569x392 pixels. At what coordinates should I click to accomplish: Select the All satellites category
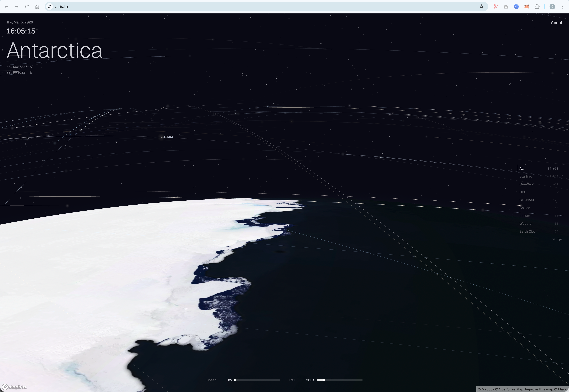click(522, 169)
